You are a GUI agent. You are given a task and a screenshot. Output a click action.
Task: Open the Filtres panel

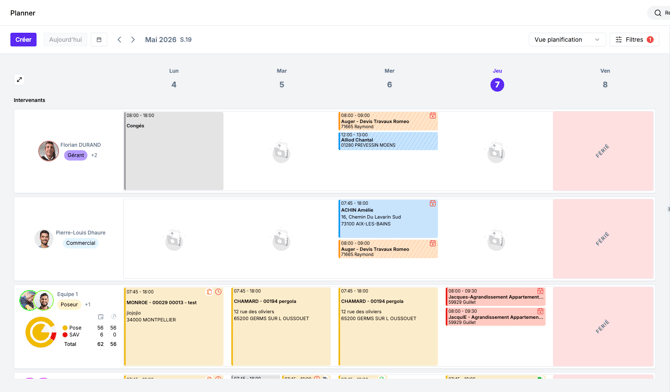(634, 39)
